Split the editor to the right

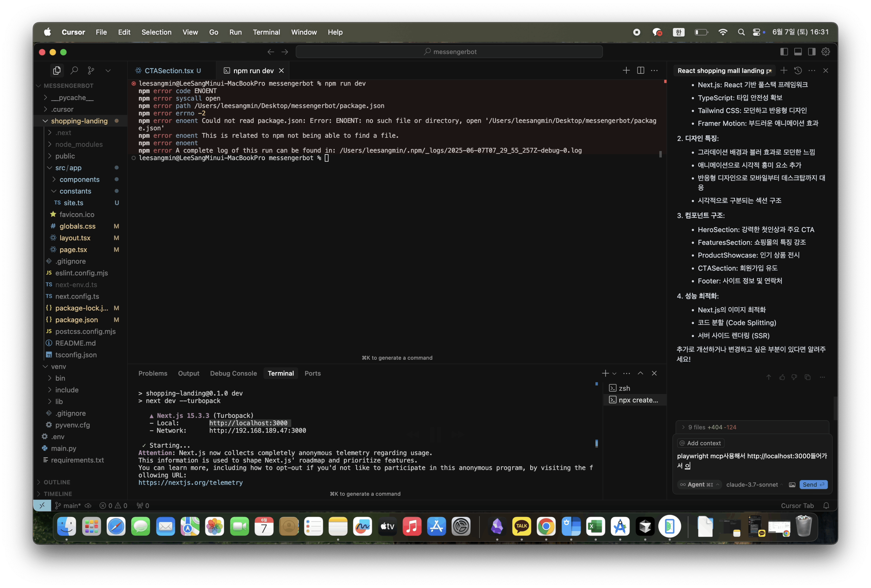(x=641, y=70)
